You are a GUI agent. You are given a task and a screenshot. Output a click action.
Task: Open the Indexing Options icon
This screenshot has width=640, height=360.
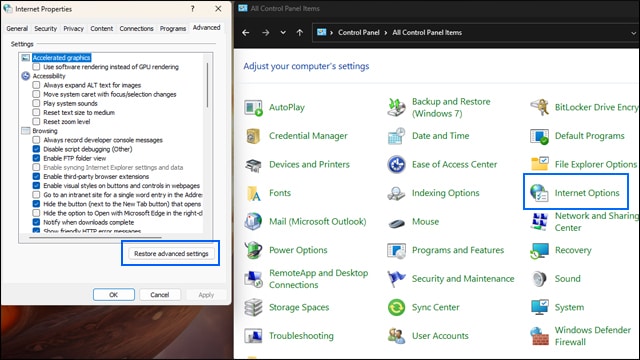(396, 193)
